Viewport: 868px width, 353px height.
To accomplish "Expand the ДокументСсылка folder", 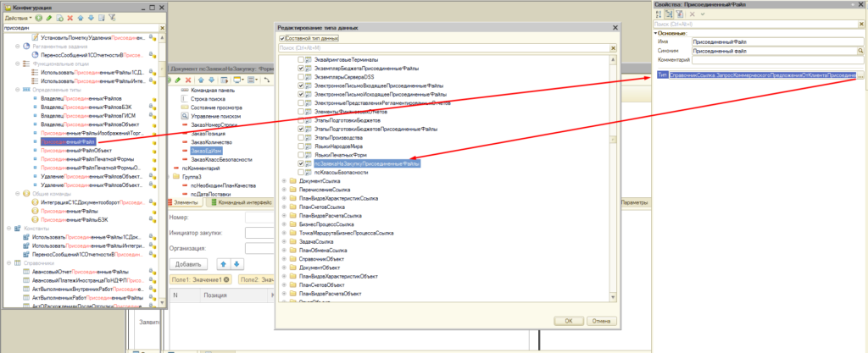I will (284, 180).
